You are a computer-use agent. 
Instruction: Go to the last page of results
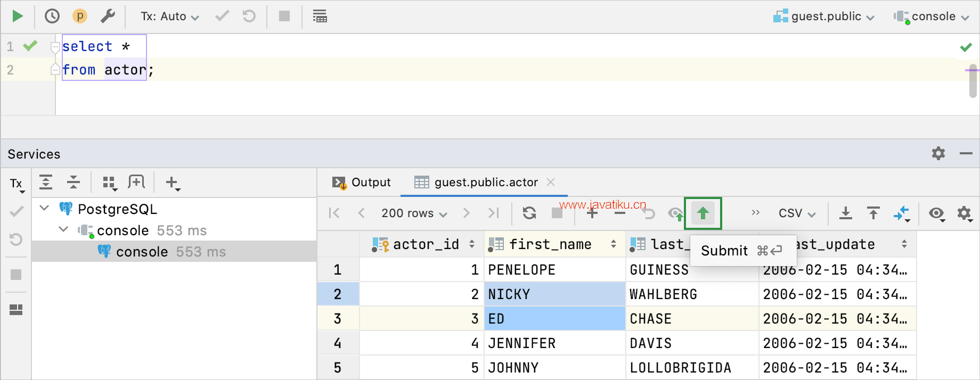494,213
